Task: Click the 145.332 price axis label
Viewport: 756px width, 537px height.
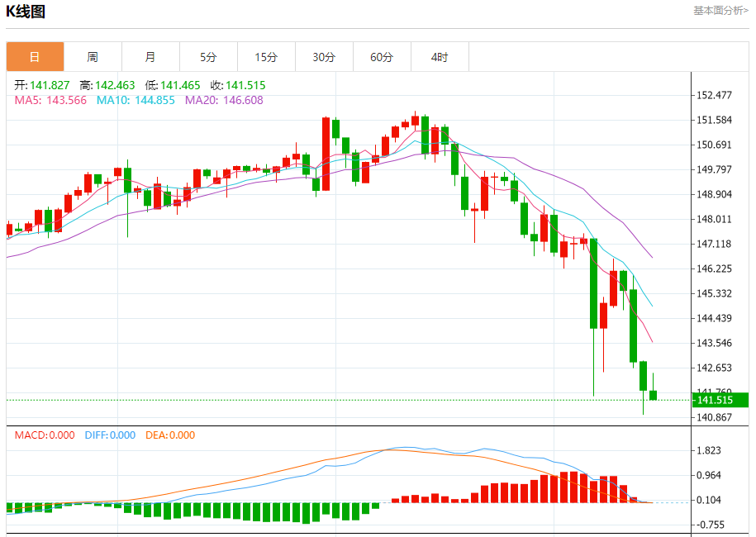Action: tap(714, 293)
